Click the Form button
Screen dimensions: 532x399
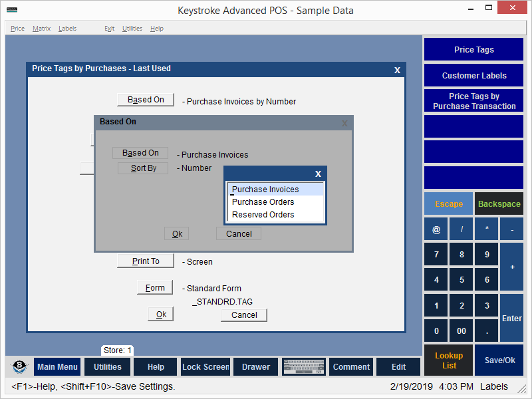coord(155,288)
